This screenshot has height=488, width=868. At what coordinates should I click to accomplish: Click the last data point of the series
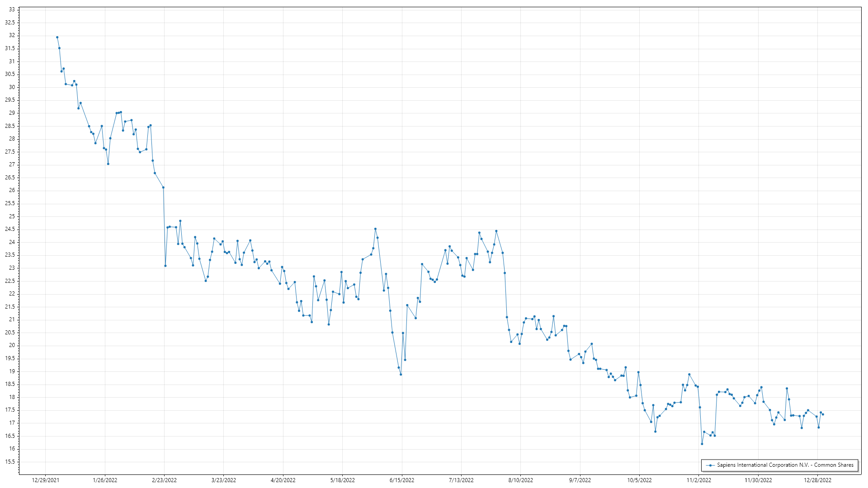pos(823,414)
